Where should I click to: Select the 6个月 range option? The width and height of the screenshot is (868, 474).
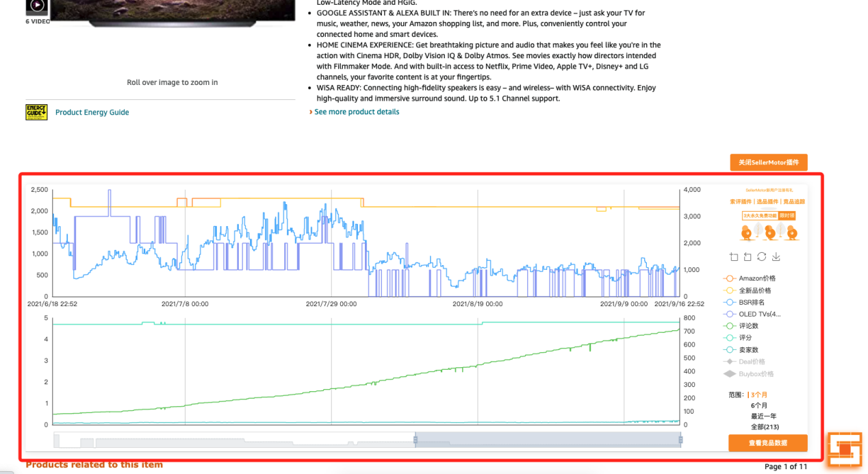pyautogui.click(x=758, y=406)
